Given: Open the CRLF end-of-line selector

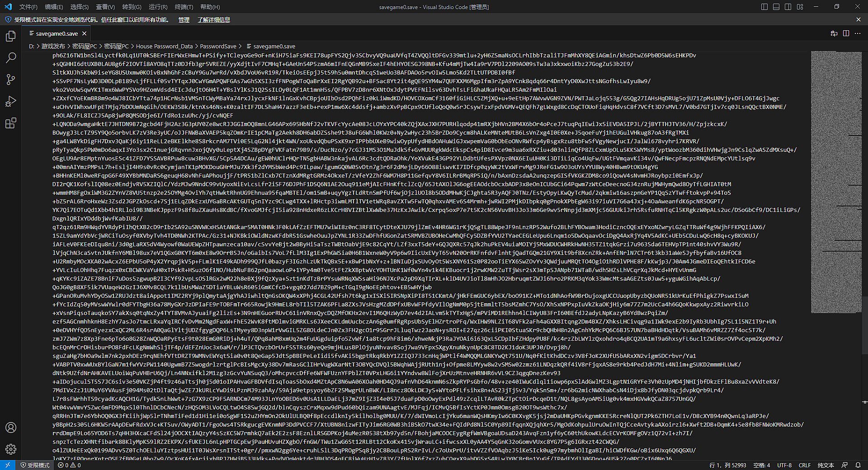Looking at the screenshot, I should [x=805, y=465].
